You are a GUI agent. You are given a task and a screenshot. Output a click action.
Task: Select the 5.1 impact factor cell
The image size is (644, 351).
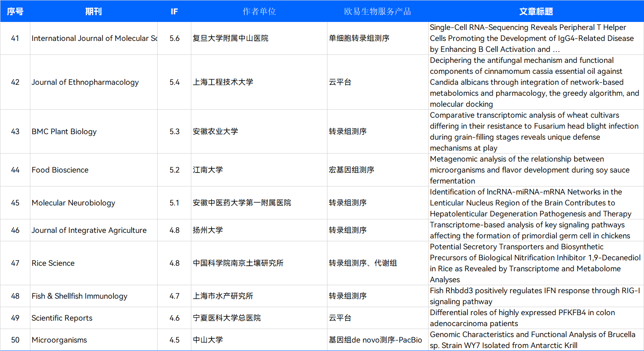174,203
